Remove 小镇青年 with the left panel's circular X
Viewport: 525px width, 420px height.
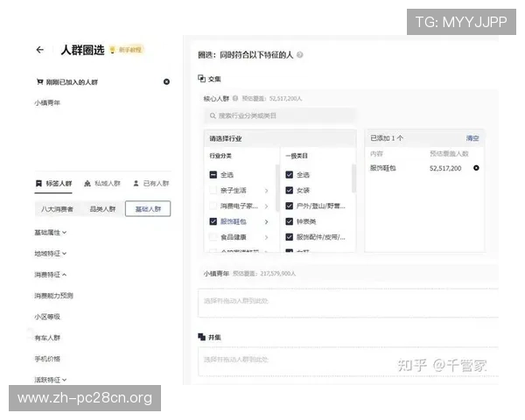(166, 81)
